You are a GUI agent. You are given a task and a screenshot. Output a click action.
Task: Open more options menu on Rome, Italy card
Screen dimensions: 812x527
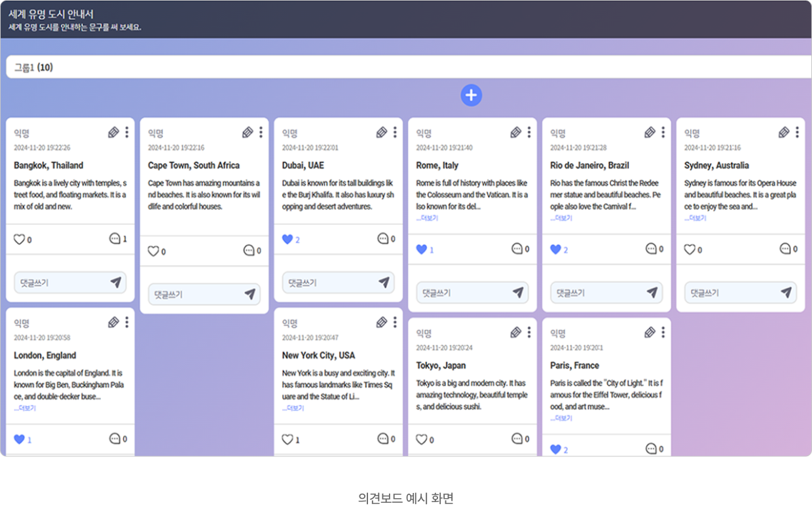pyautogui.click(x=529, y=133)
